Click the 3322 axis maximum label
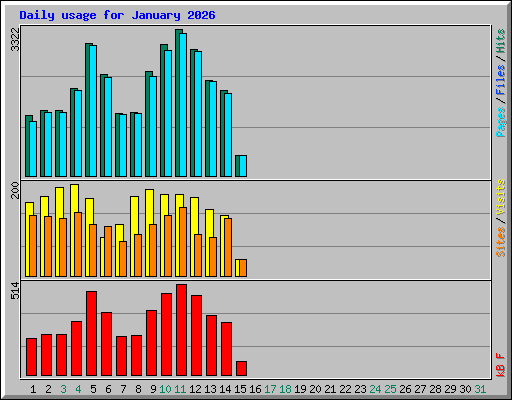 pyautogui.click(x=15, y=39)
